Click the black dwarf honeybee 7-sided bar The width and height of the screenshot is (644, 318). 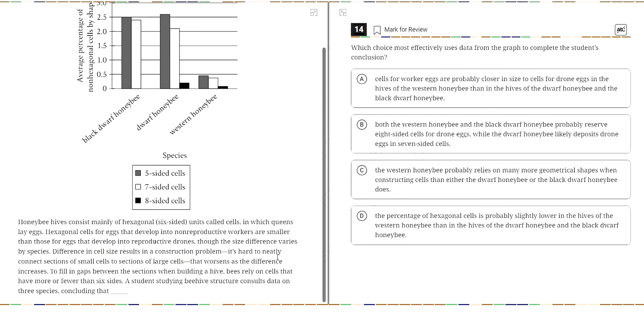[136, 54]
